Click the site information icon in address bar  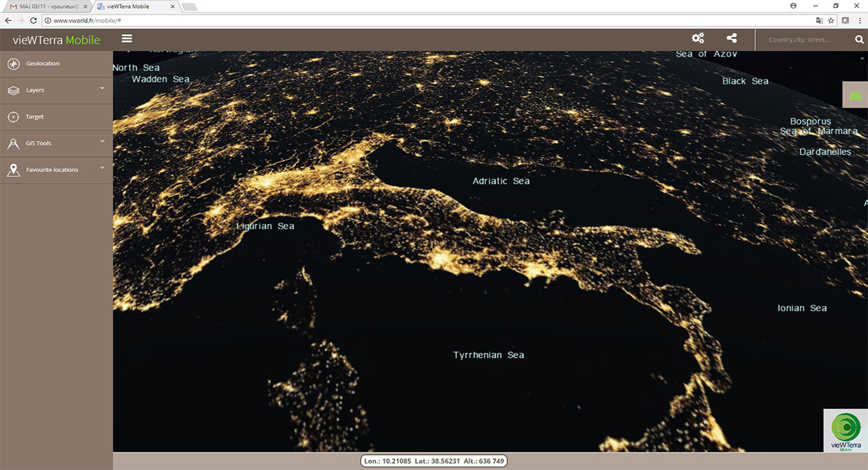(x=48, y=20)
